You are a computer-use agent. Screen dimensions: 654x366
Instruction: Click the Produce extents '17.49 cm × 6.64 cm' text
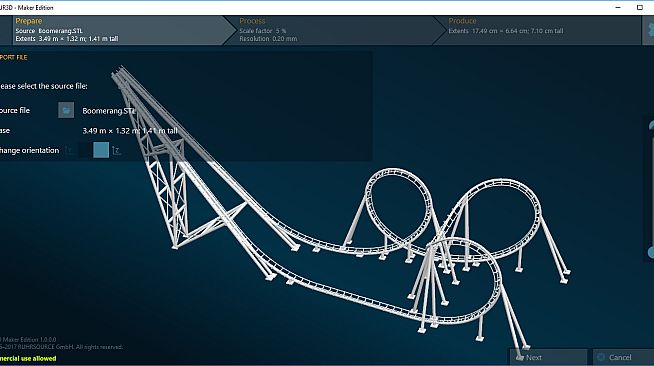pos(506,31)
